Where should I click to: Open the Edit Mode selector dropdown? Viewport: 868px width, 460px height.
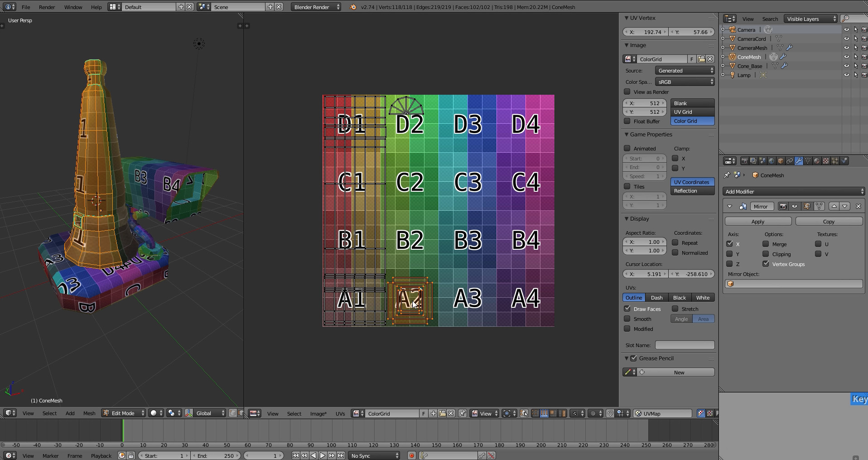pos(123,413)
